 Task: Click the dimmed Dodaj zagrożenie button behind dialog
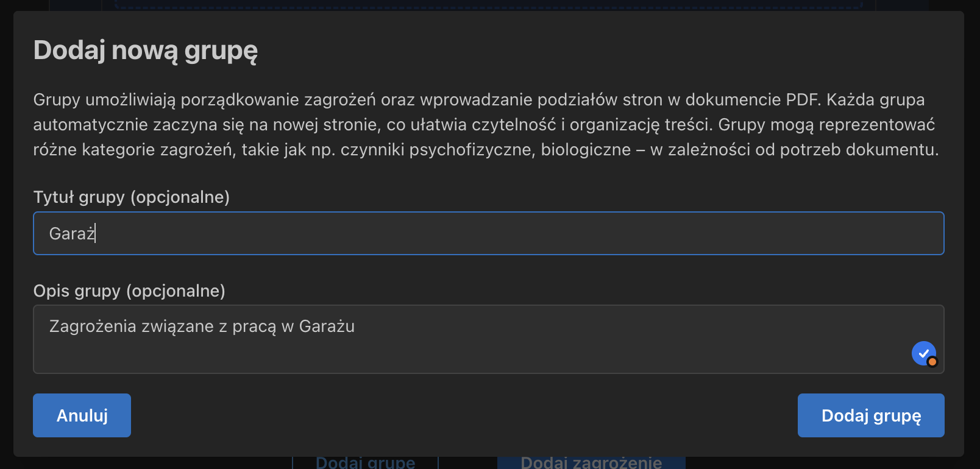(591, 462)
